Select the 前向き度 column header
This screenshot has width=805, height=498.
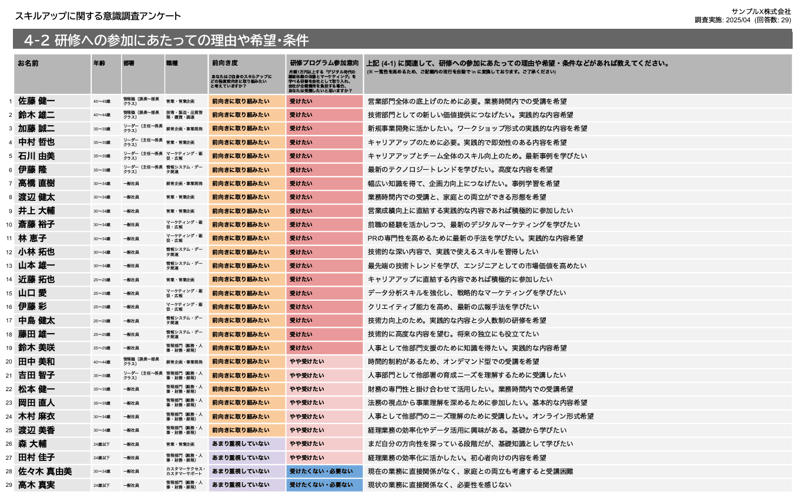tap(226, 62)
